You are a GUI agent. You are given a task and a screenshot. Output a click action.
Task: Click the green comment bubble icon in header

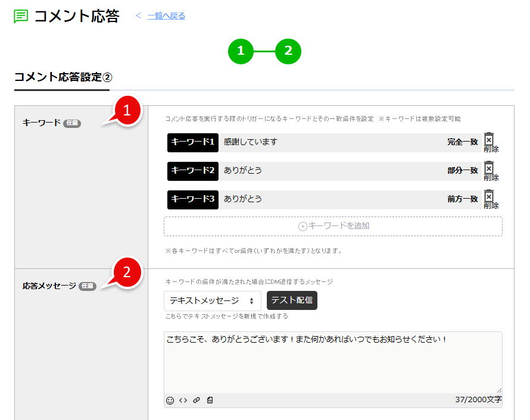(21, 17)
